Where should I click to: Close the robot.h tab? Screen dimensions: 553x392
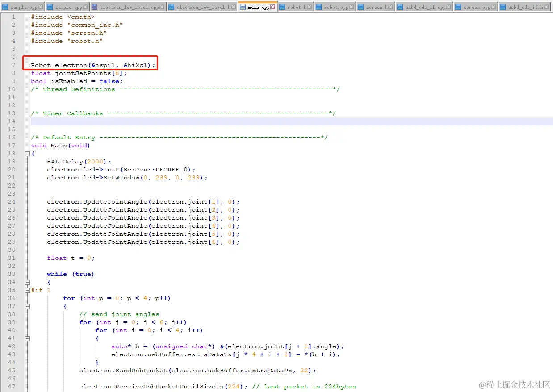[310, 7]
